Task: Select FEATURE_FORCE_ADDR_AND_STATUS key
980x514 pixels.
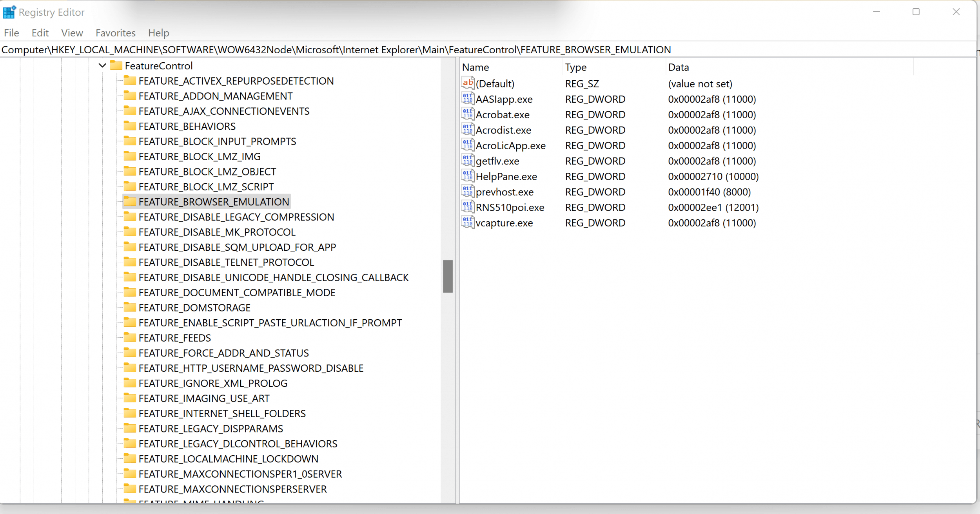Action: tap(224, 353)
